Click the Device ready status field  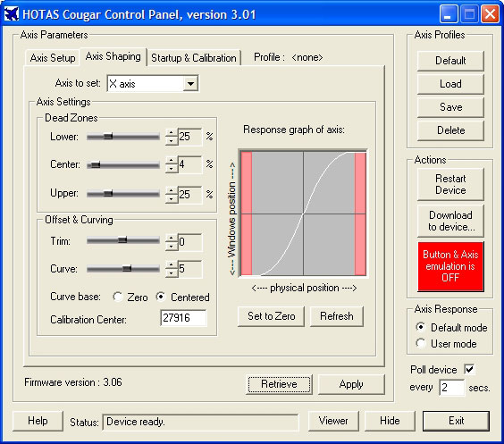(x=200, y=422)
